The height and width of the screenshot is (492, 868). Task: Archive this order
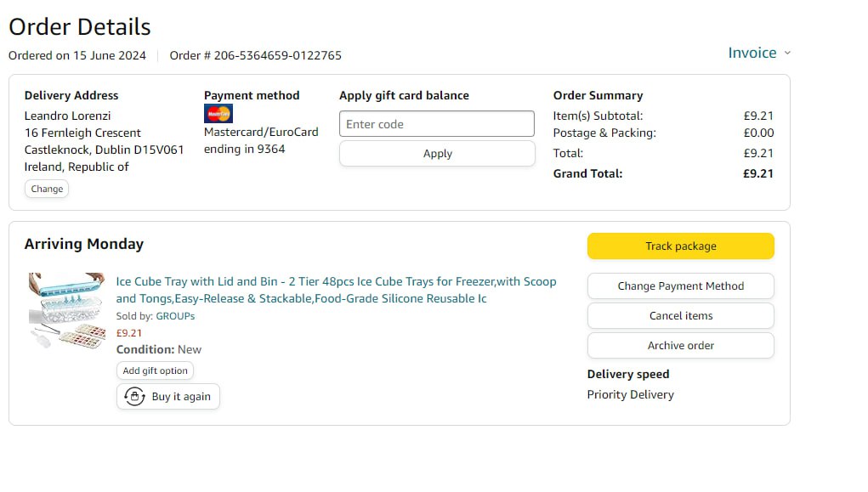click(x=680, y=346)
